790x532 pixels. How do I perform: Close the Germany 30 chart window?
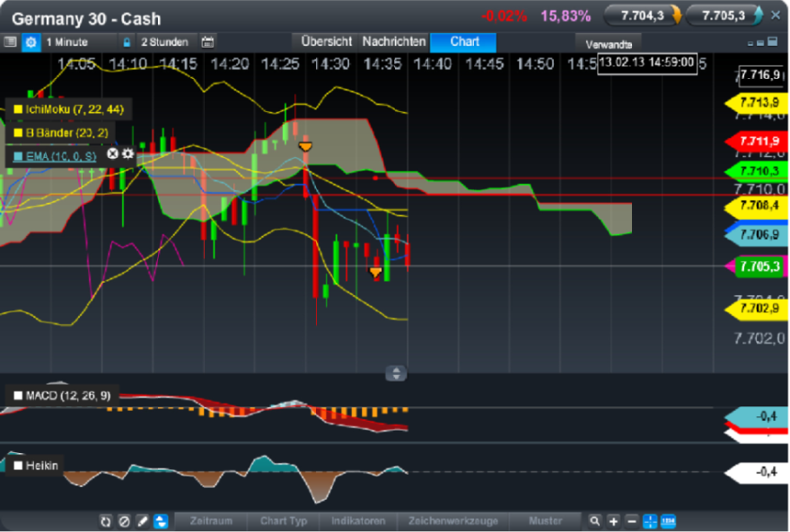point(776,15)
